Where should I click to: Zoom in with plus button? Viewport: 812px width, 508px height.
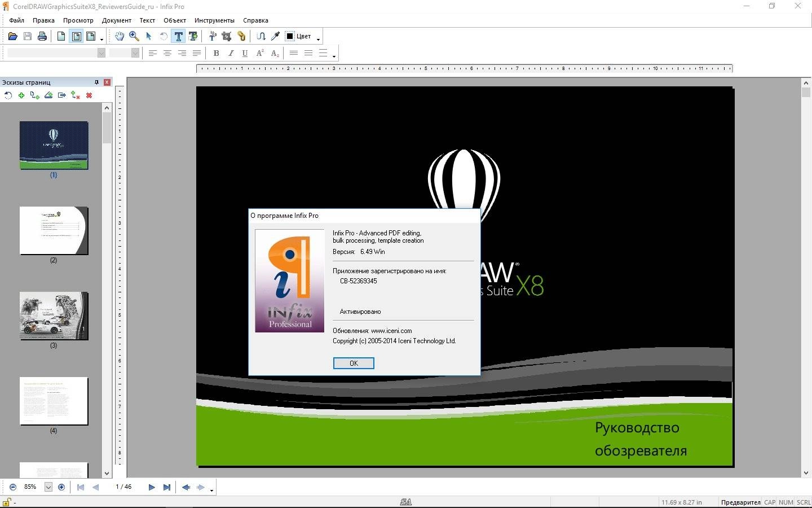point(61,487)
